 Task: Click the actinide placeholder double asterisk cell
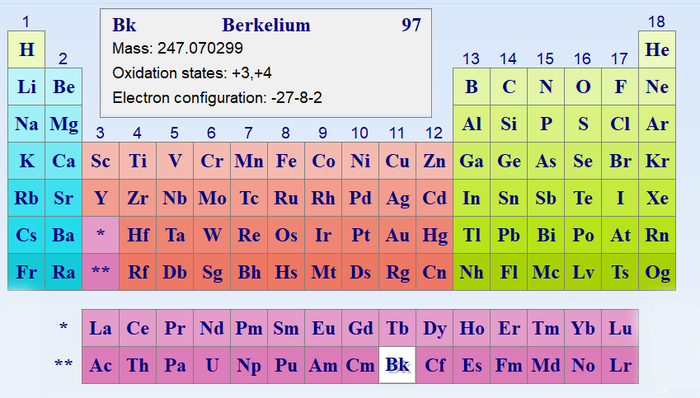(x=100, y=272)
